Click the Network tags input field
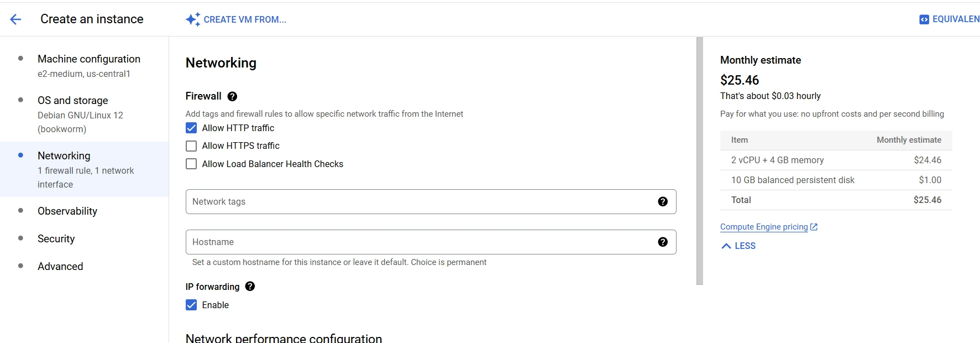Screen dimensions: 980x343 click(x=431, y=202)
